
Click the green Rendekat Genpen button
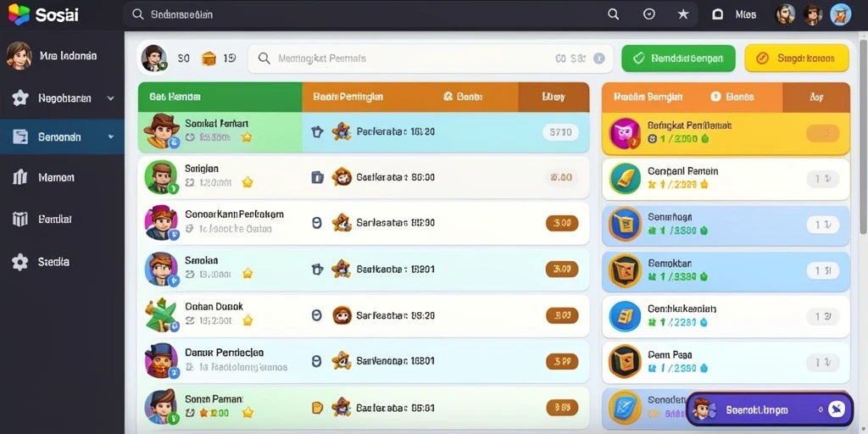pyautogui.click(x=678, y=58)
